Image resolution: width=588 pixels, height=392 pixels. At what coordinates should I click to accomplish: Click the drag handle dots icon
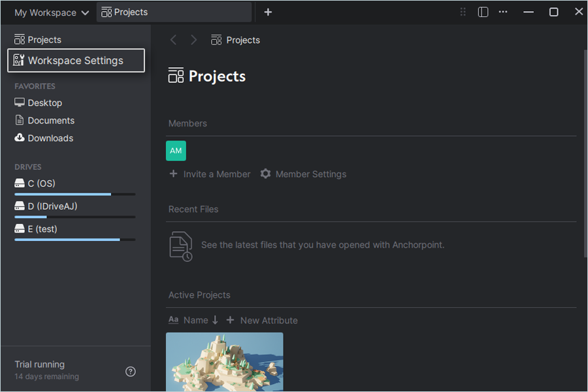coord(463,12)
